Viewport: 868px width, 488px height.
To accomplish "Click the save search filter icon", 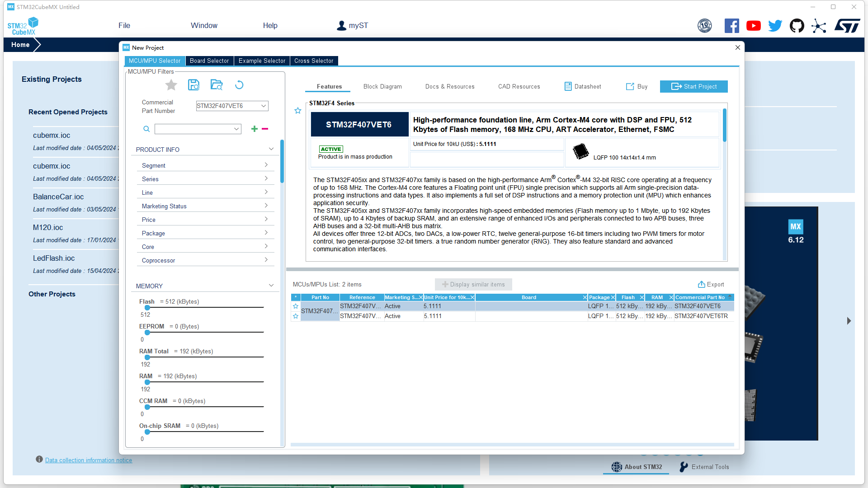I will [x=193, y=85].
